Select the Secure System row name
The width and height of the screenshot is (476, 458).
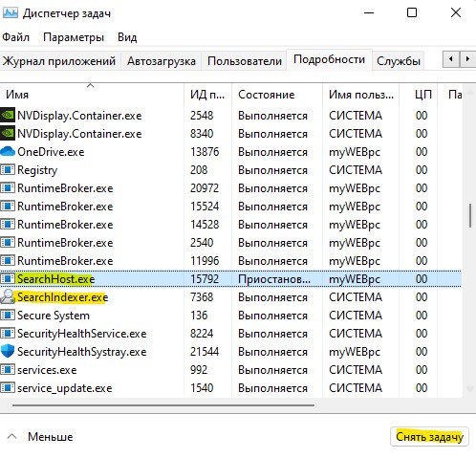54,316
